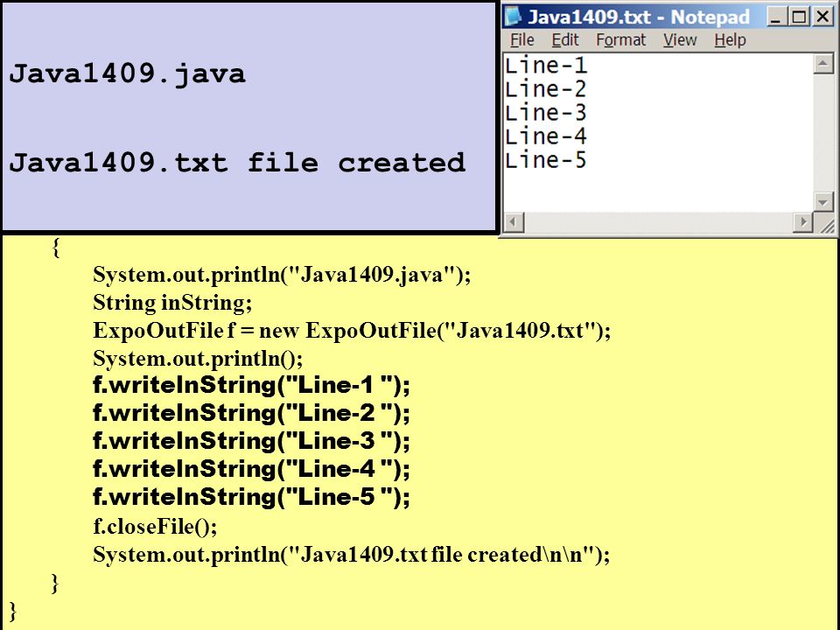Close the Java1409.txt Notepad window

(x=822, y=17)
